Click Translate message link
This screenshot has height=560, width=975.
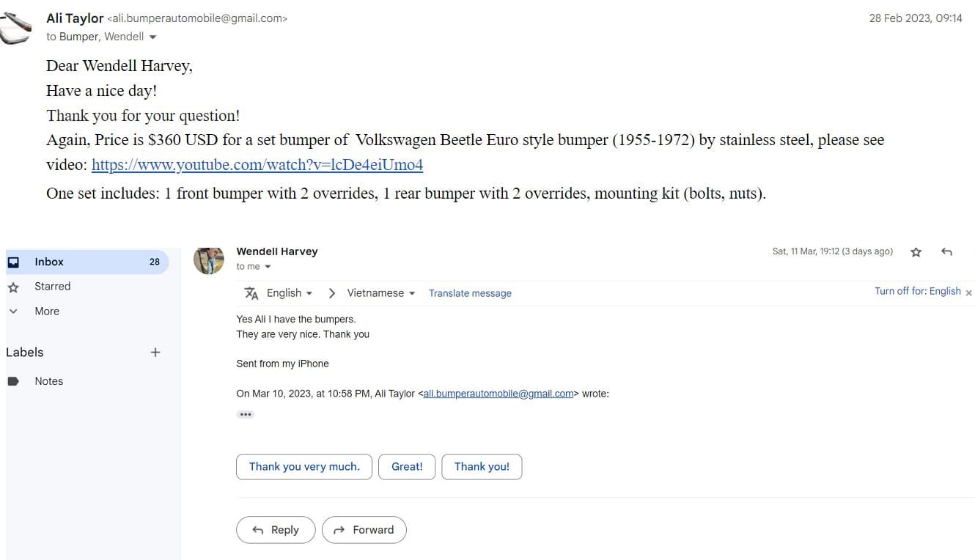coord(470,293)
